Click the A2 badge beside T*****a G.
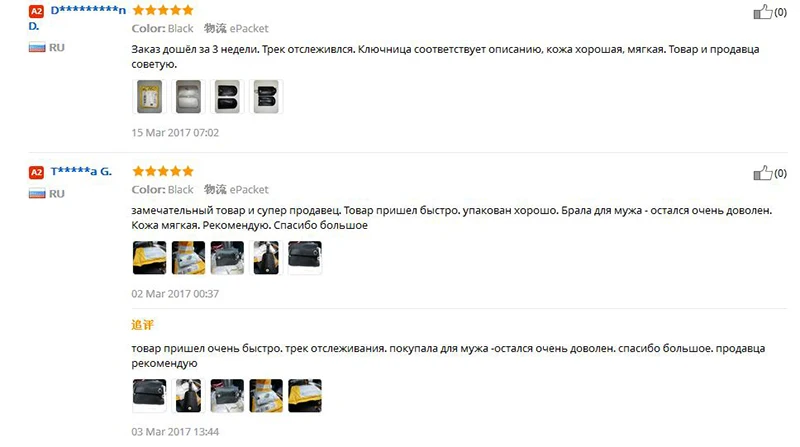The width and height of the screenshot is (800, 447). click(x=36, y=172)
